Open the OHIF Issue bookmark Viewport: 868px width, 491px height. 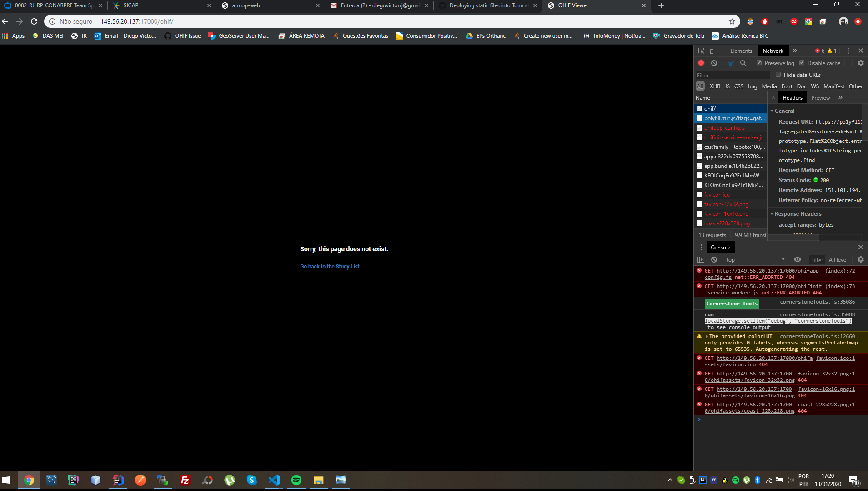pyautogui.click(x=182, y=36)
